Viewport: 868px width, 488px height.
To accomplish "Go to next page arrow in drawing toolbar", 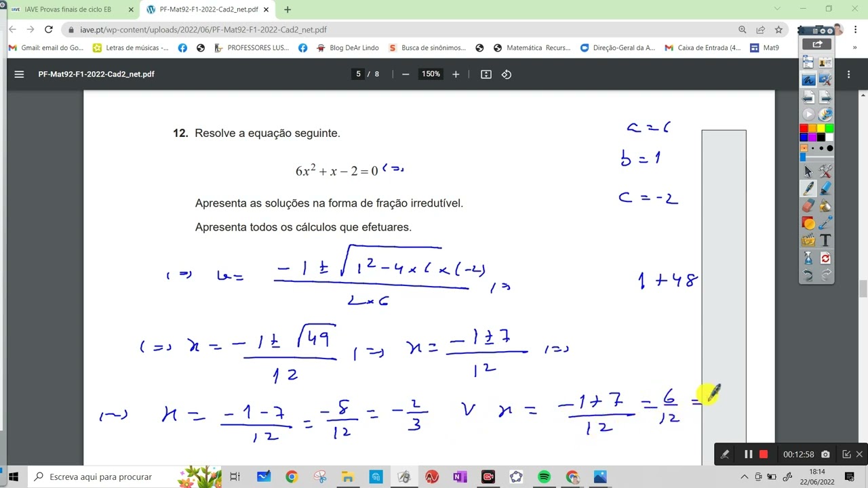I will pos(825,98).
